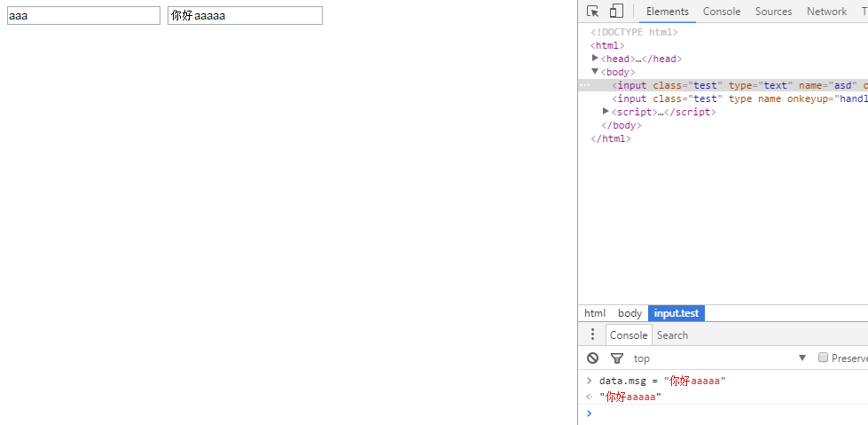Select input.test in the breadcrumb bar
This screenshot has height=425, width=868.
pyautogui.click(x=676, y=313)
